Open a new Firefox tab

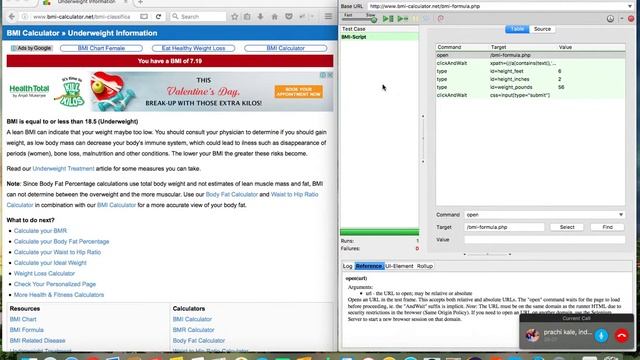140,2
